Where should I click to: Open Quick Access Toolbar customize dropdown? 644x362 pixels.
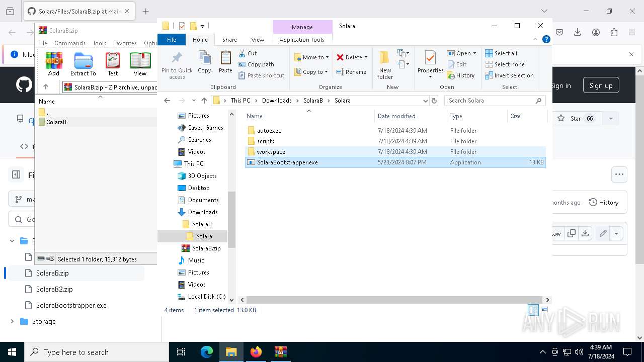coord(202,26)
